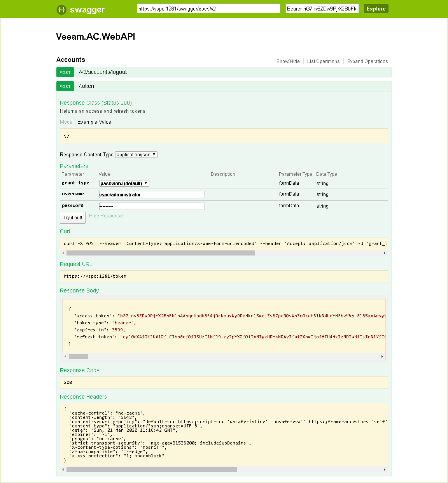The image size is (448, 483).
Task: Click the Response Body scrollbar thumb
Action: tap(79, 356)
